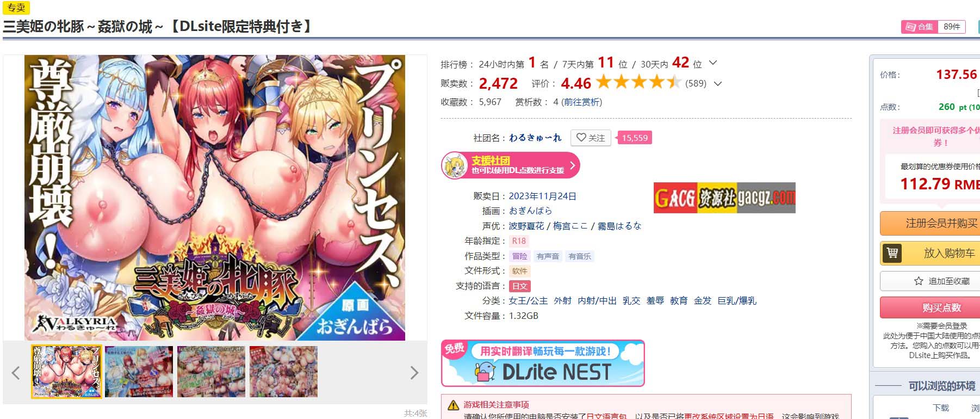Click the shopping cart 放入购物车 icon
Screen dimensions: 980x419
[x=892, y=253]
